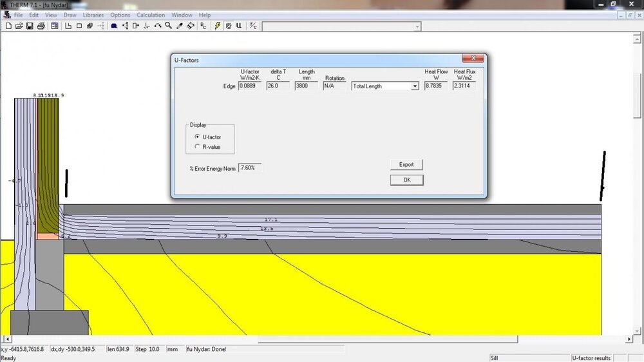Click the horizontal scrollbar at the bottom

pyautogui.click(x=322, y=339)
